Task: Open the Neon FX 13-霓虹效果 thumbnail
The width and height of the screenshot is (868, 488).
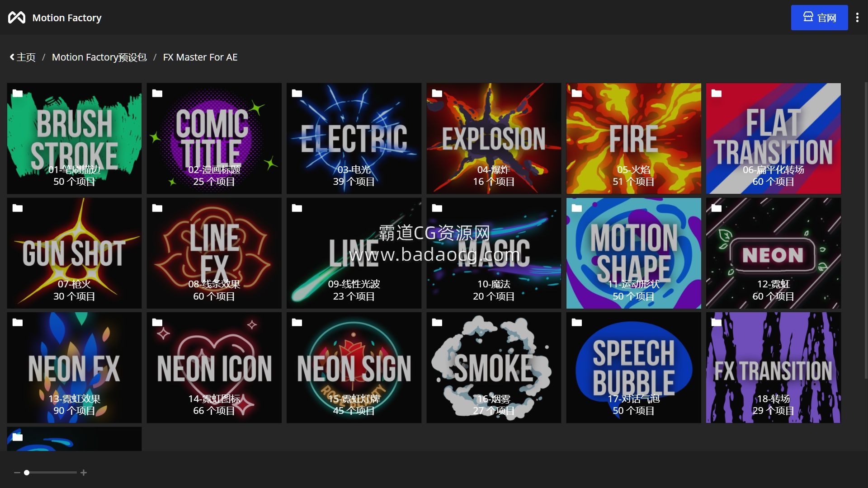Action: pyautogui.click(x=74, y=368)
